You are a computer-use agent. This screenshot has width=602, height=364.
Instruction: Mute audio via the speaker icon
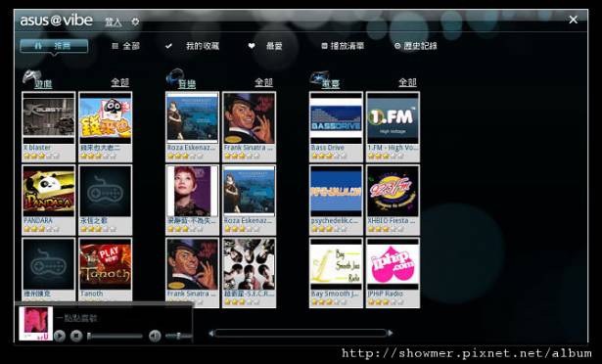click(x=155, y=336)
